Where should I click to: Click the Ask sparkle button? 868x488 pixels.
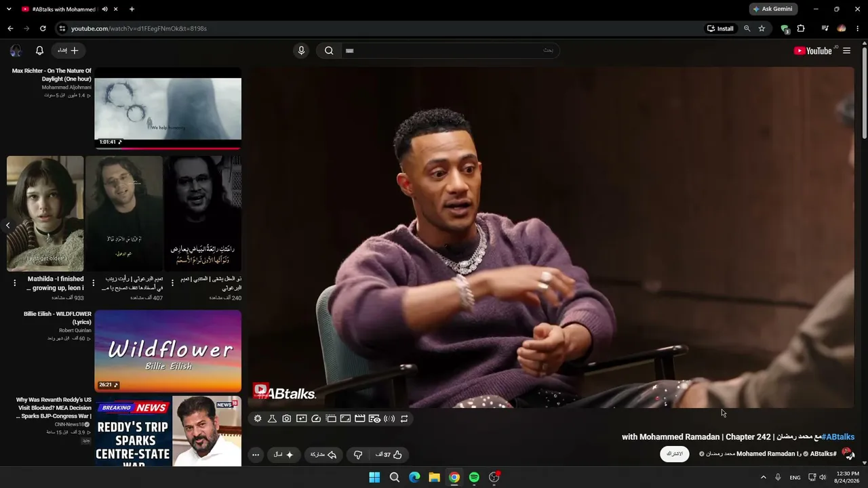pyautogui.click(x=283, y=455)
